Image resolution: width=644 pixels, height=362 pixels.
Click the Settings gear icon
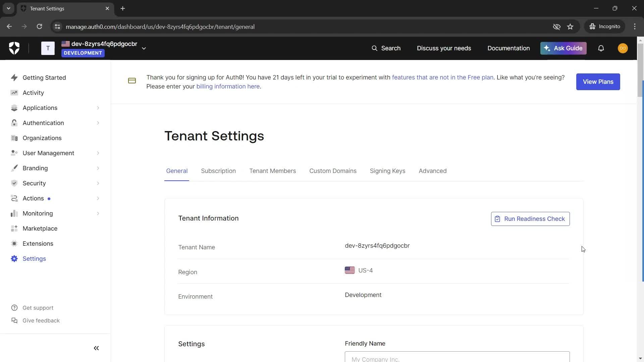(x=14, y=259)
